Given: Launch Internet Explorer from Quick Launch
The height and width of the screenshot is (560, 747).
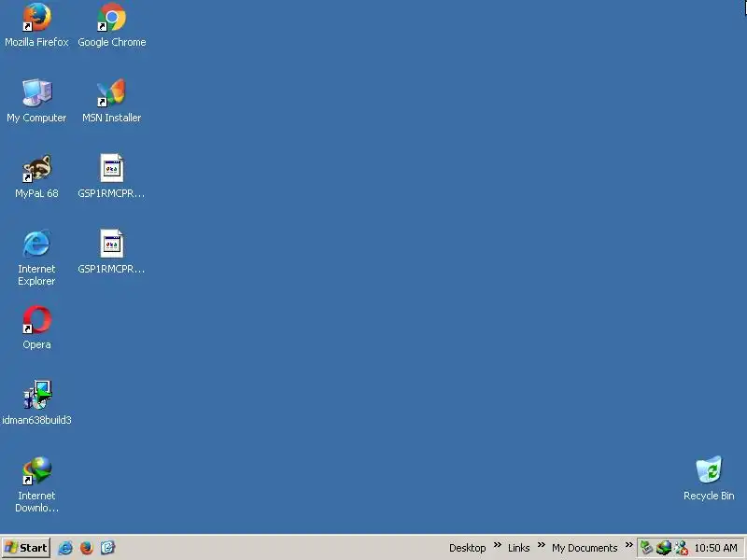Looking at the screenshot, I should (65, 548).
